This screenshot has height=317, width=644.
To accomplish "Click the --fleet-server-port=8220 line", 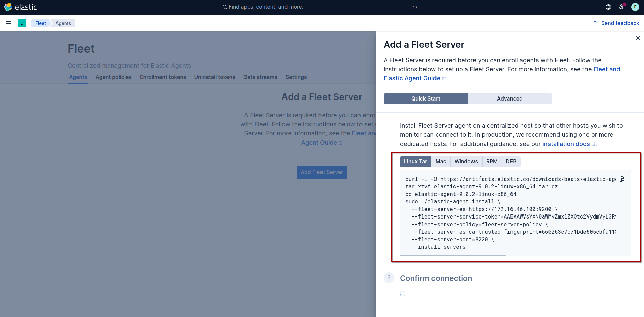I will pos(453,240).
